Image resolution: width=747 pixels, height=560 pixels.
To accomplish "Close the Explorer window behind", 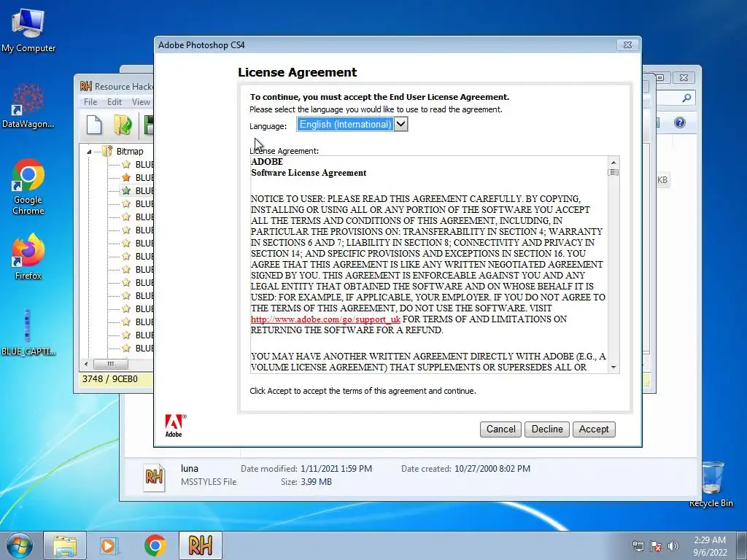I will coord(684,77).
